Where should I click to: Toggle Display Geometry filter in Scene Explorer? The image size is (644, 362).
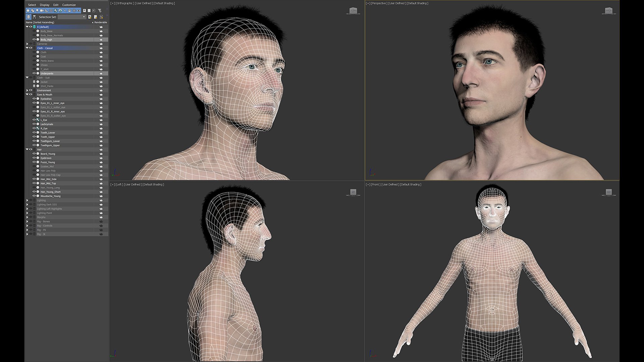28,11
